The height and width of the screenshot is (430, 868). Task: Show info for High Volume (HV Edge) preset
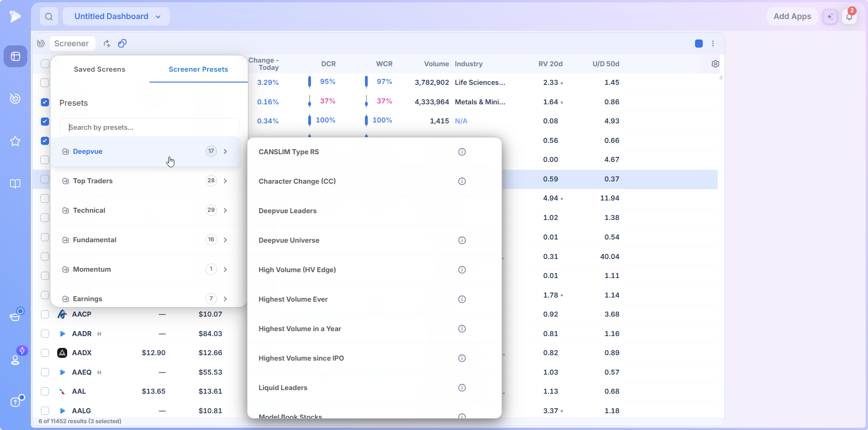(462, 270)
